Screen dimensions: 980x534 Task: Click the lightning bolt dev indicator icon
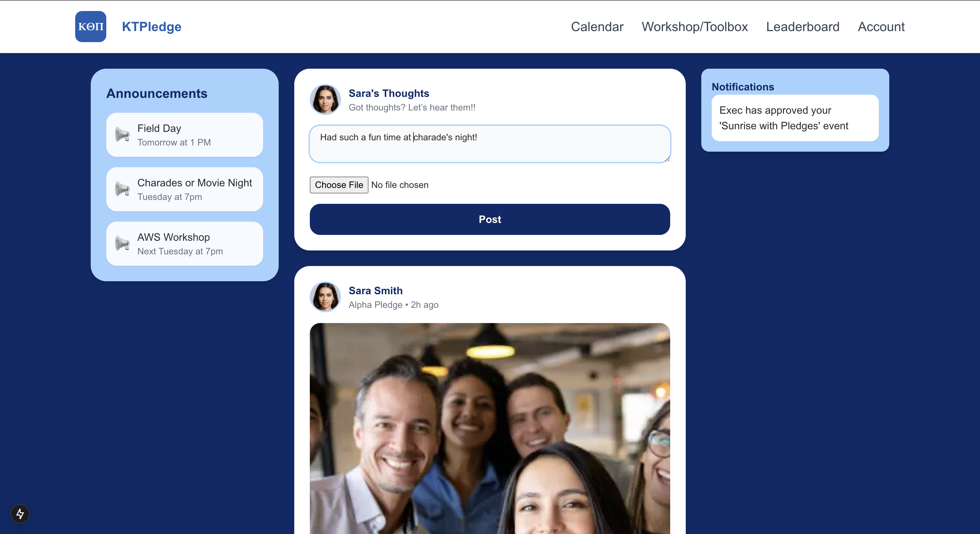[20, 514]
